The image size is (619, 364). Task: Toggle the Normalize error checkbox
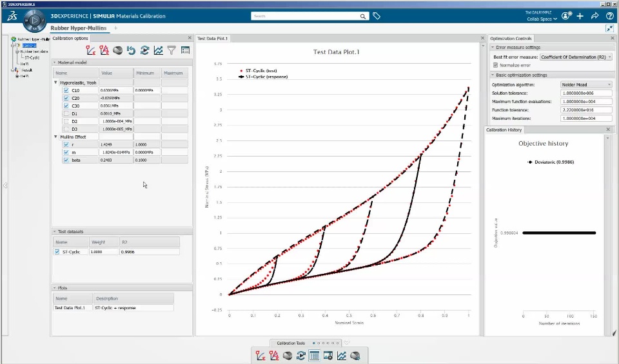pos(495,65)
